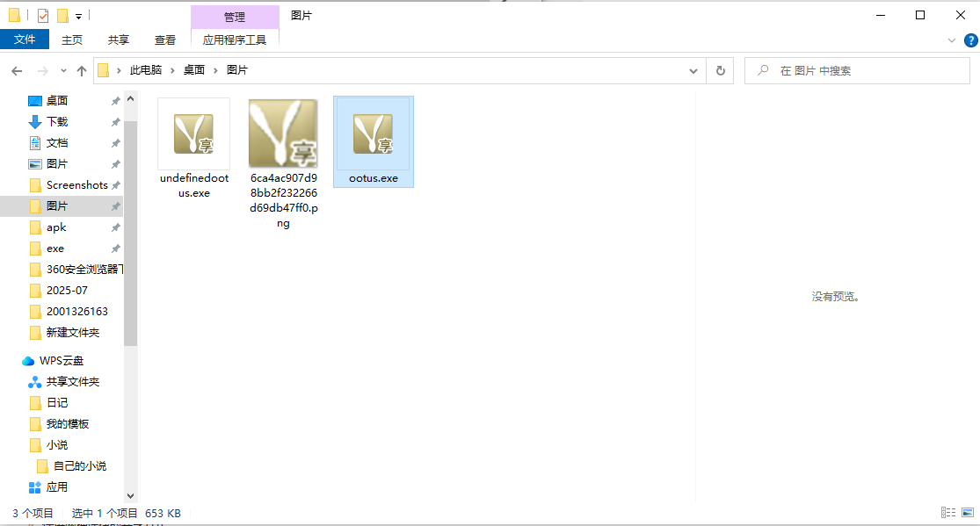Select the 6ca4ac907d9 png image thumbnail
Image resolution: width=980 pixels, height=526 pixels.
pyautogui.click(x=283, y=133)
